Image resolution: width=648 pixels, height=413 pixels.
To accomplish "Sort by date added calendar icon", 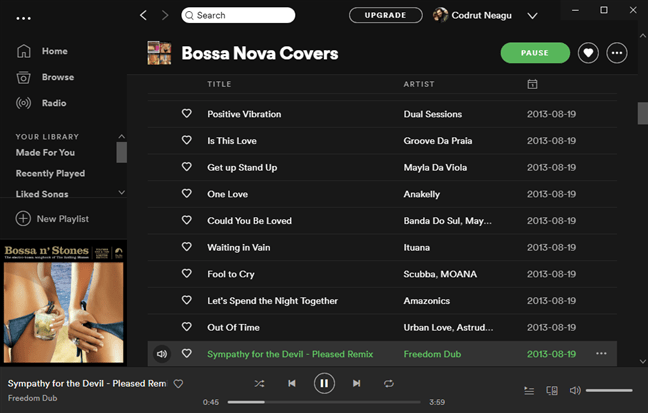I will pyautogui.click(x=532, y=84).
